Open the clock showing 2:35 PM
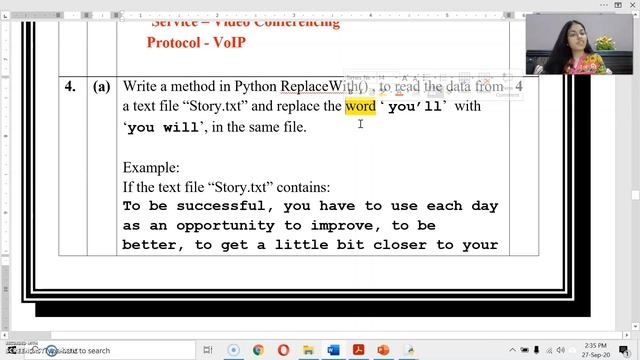Viewport: 640px width, 360px height. pyautogui.click(x=596, y=350)
